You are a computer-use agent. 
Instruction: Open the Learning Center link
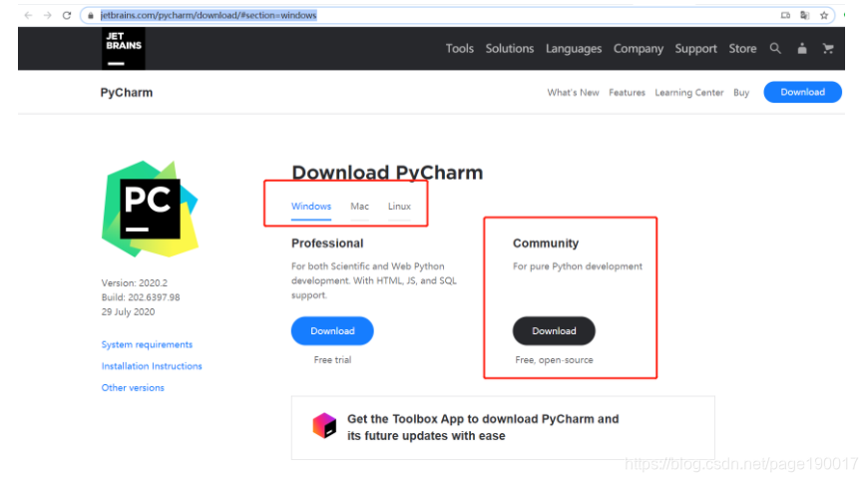(x=689, y=93)
